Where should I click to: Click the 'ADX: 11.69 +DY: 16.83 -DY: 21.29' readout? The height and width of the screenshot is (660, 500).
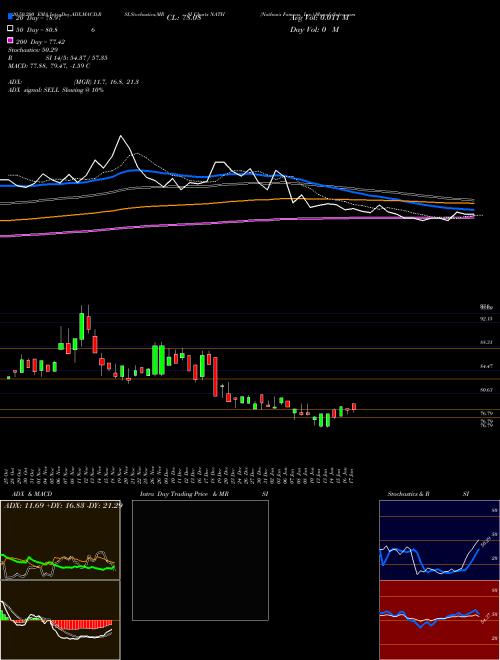(x=63, y=505)
